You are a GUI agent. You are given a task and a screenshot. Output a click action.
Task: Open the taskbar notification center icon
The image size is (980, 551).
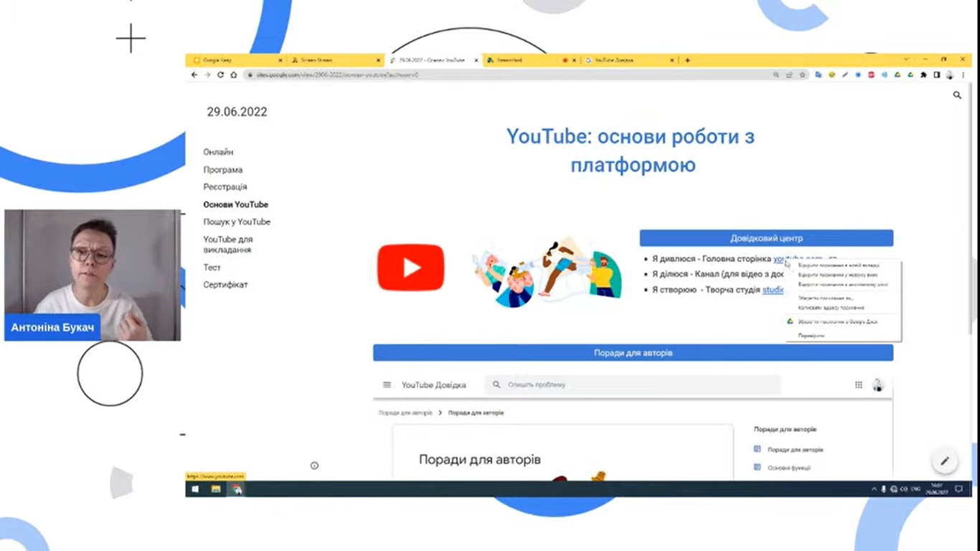click(x=958, y=489)
